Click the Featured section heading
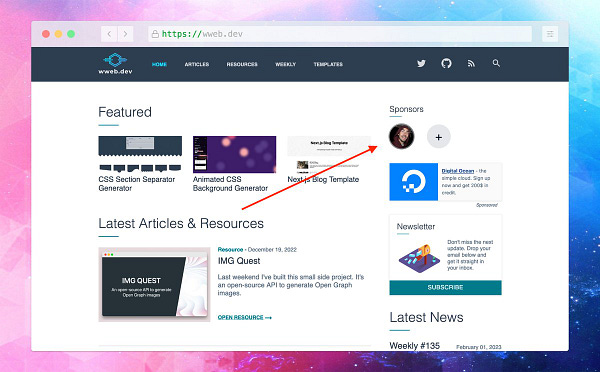600x372 pixels. point(125,112)
